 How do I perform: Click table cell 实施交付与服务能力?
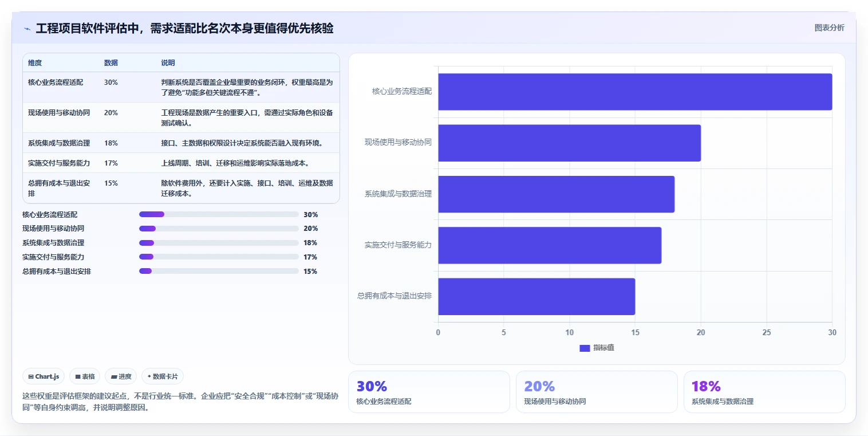click(59, 163)
